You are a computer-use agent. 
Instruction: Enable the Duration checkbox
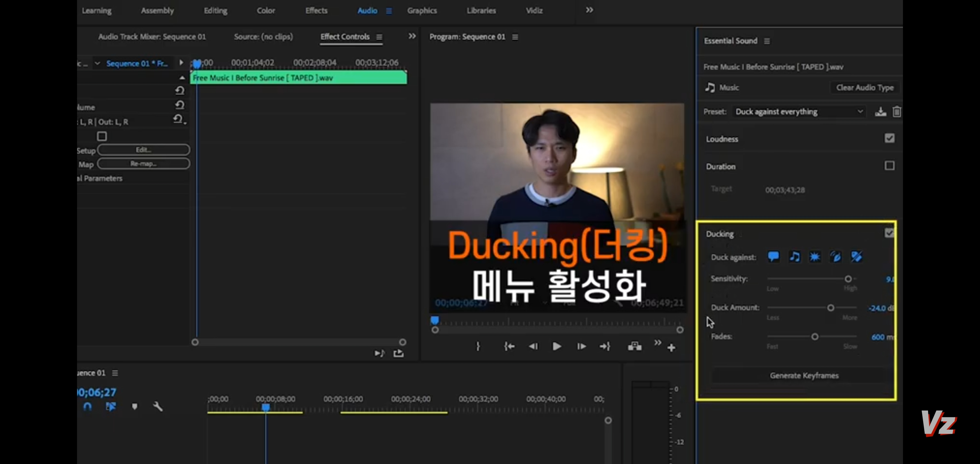coord(889,166)
